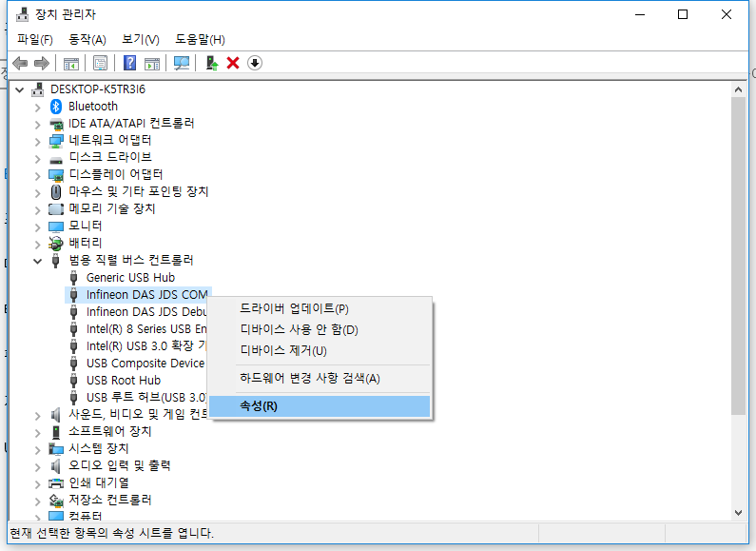Screen dimensions: 756x551
Task: Open the 파일(F) menu
Action: click(35, 40)
